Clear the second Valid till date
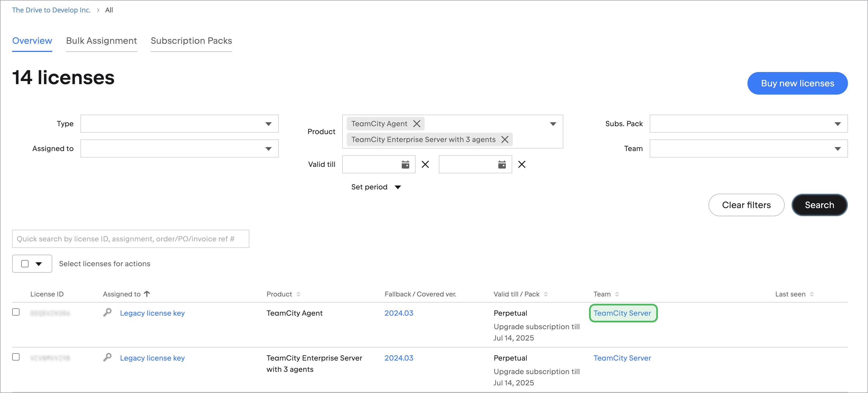 tap(522, 165)
